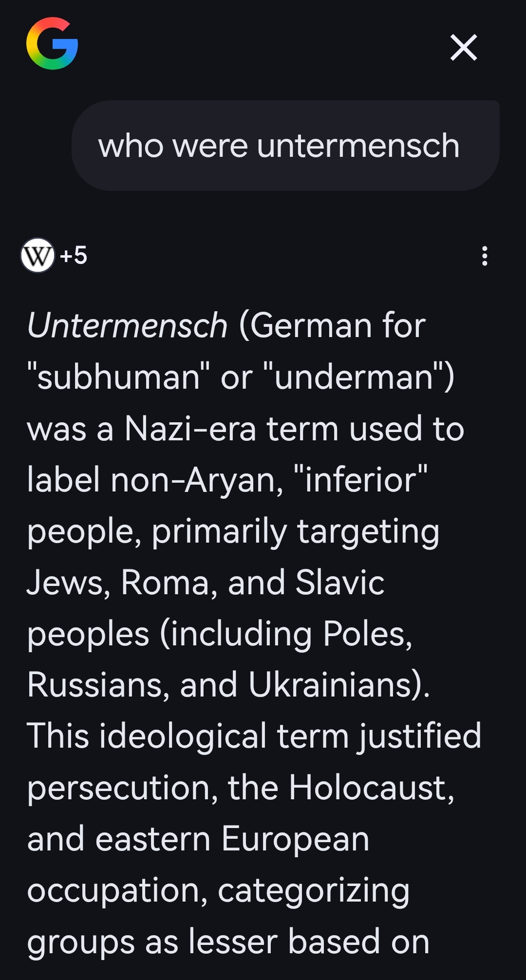The width and height of the screenshot is (526, 980).
Task: Click the italic word 'Untermensch'
Action: pos(128,325)
